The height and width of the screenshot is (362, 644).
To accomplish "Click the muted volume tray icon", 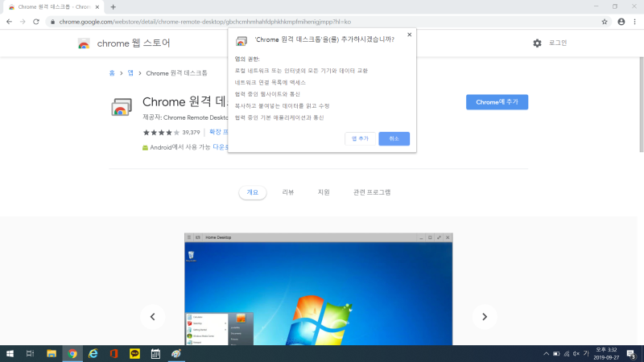I will click(576, 354).
